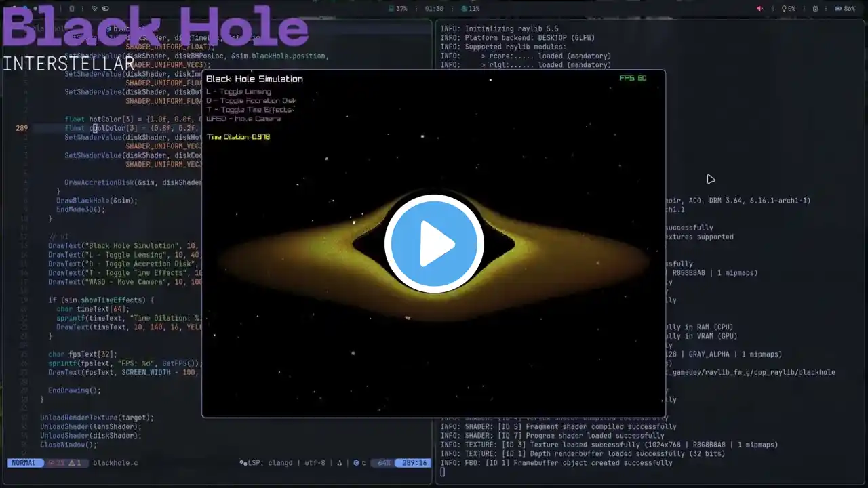The width and height of the screenshot is (868, 488).
Task: Play the video with the blue play button
Action: click(x=434, y=244)
